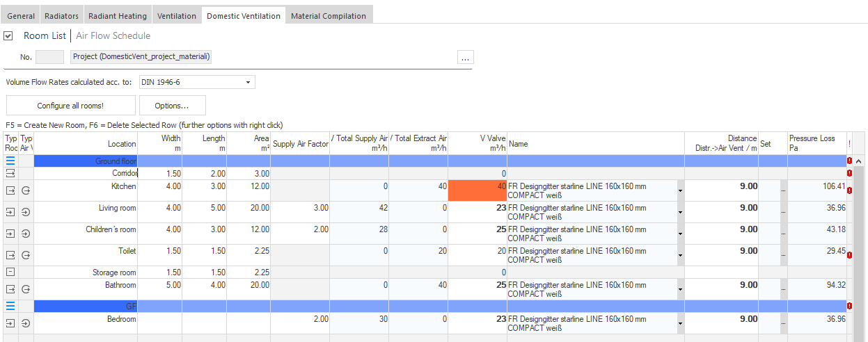This screenshot has height=342, width=868.
Task: Click the red warning icon in Ground floor row
Action: pos(849,161)
